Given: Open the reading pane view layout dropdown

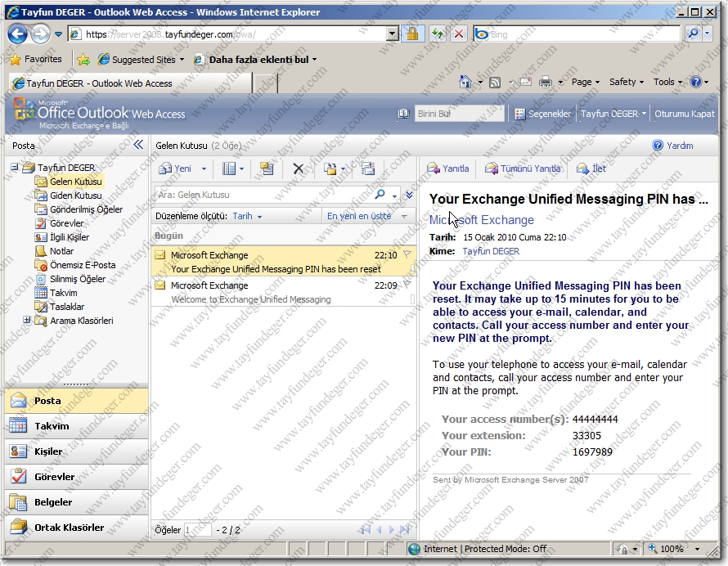Looking at the screenshot, I should click(233, 168).
